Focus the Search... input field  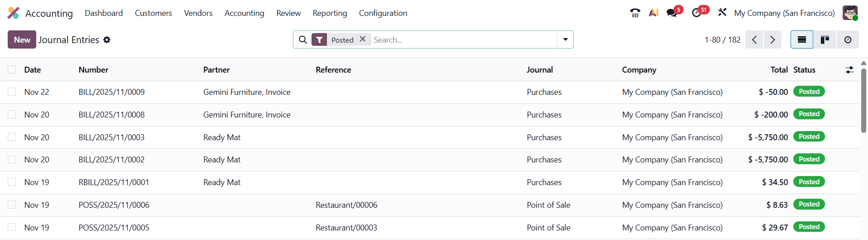[464, 40]
